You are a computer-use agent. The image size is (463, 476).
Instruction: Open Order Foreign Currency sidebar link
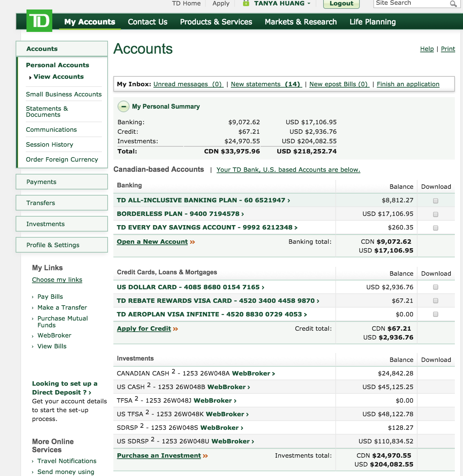[62, 160]
